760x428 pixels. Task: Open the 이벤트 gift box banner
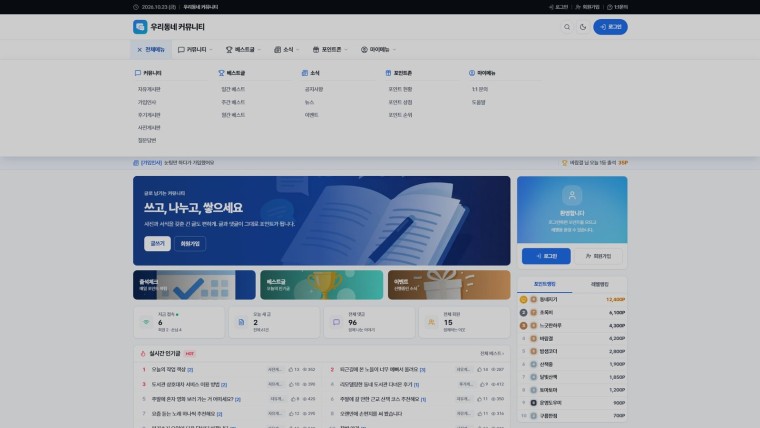click(449, 285)
